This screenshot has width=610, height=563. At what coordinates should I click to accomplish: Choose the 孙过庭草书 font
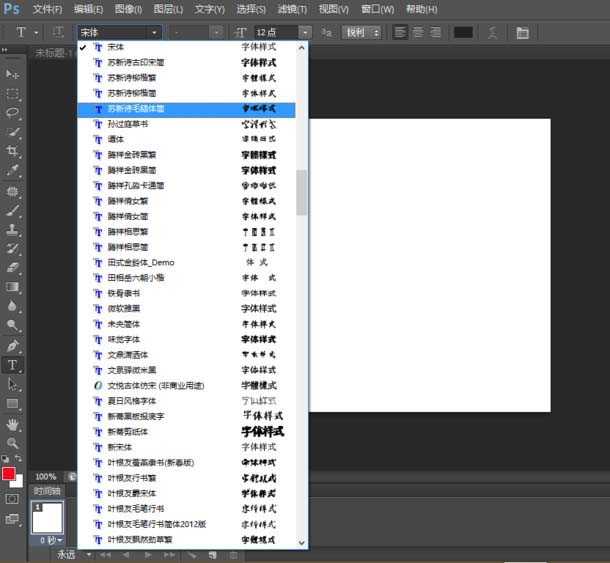[x=186, y=124]
